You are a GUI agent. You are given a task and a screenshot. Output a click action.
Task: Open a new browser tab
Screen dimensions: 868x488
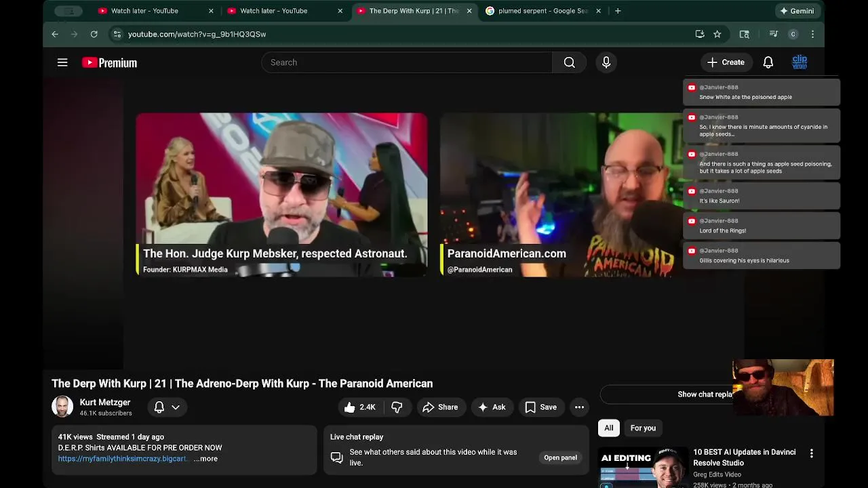click(x=618, y=11)
